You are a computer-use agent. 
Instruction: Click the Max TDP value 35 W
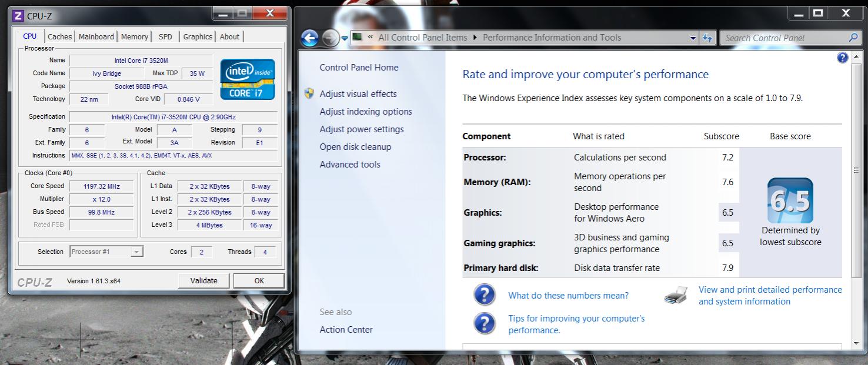tap(198, 73)
